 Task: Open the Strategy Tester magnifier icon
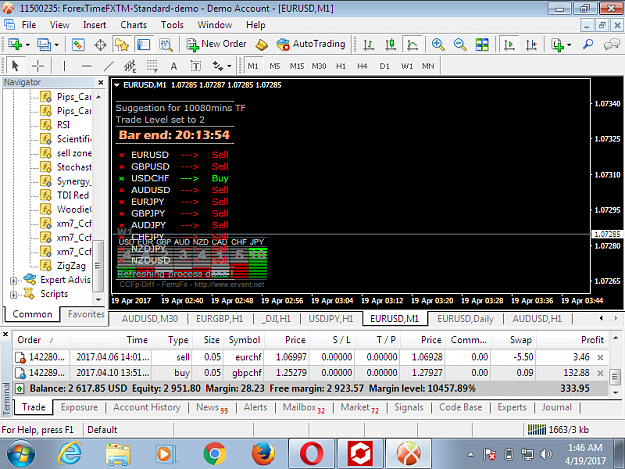tap(166, 44)
